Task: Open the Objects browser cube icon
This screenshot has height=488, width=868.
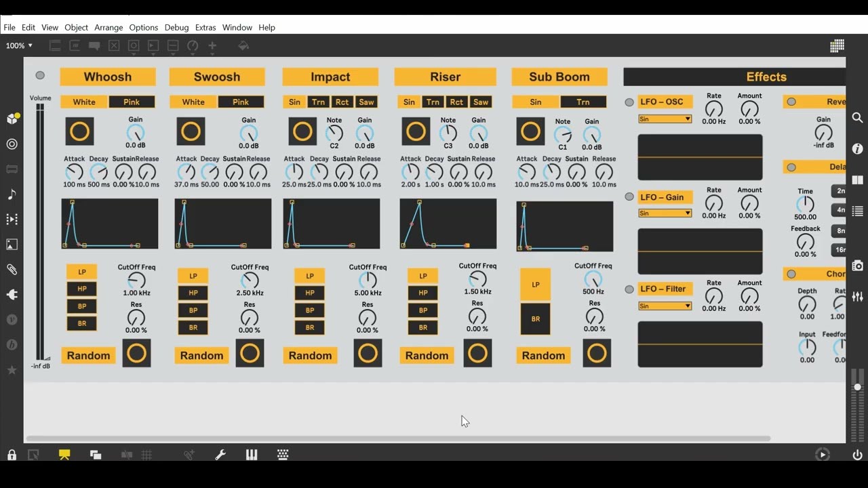Action: tap(12, 119)
